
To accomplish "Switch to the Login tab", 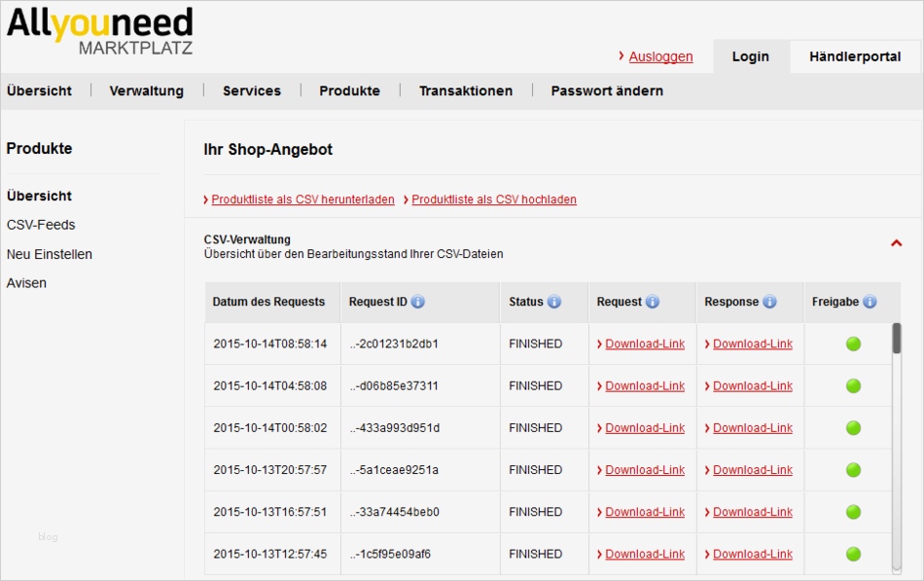I will point(750,56).
